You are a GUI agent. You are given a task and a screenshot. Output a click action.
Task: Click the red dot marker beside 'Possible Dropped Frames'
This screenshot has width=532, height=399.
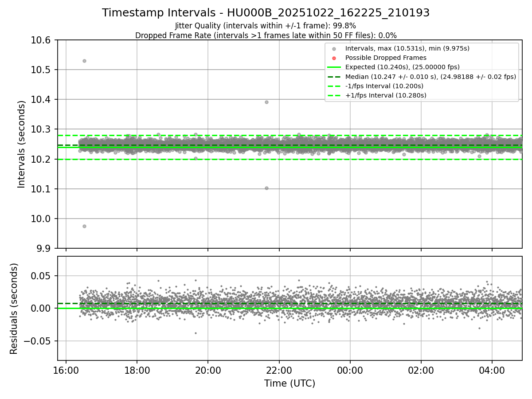coord(334,58)
